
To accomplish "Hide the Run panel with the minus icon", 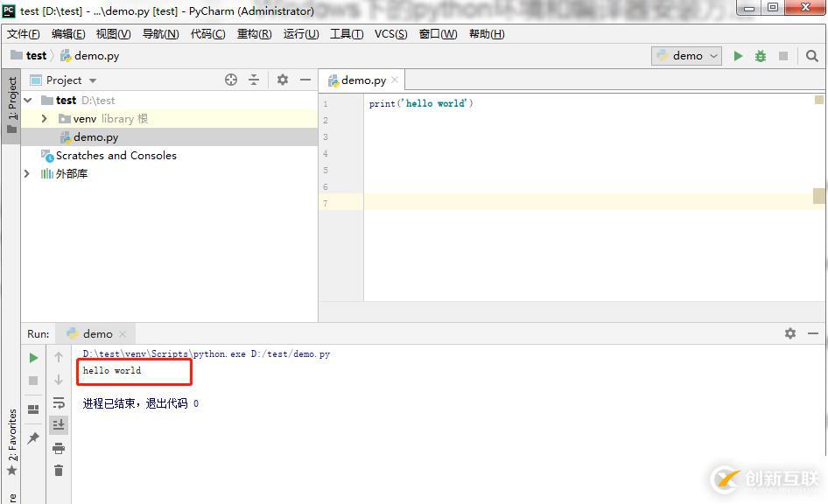I will [x=813, y=333].
